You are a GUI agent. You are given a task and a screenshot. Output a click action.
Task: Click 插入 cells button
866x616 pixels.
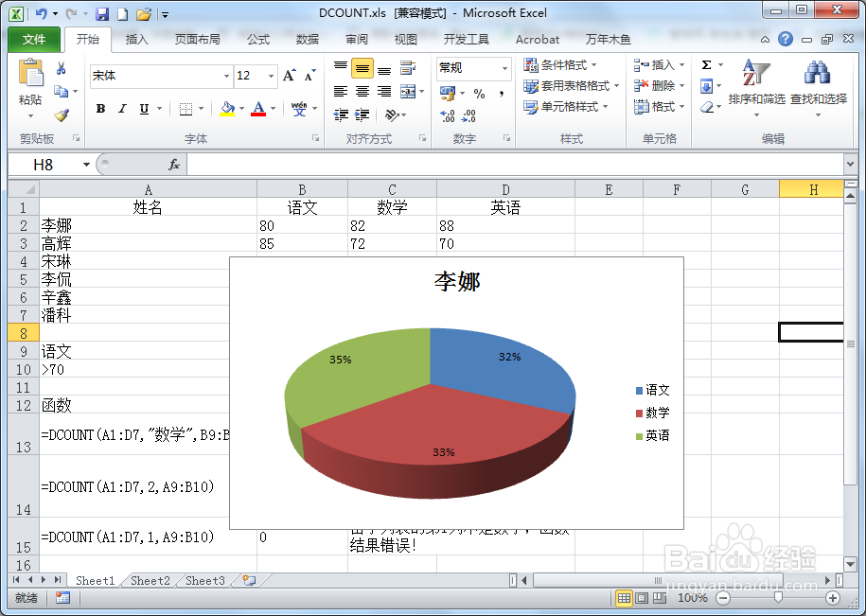pyautogui.click(x=660, y=65)
